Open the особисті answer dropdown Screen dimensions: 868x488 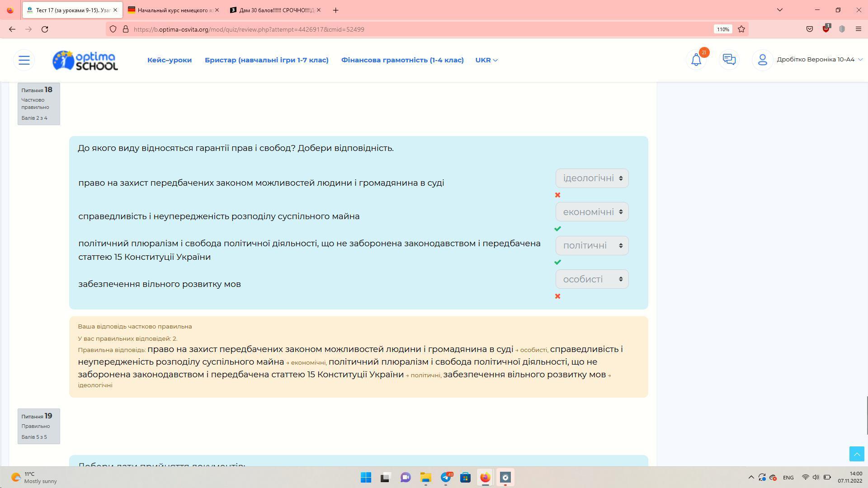pyautogui.click(x=592, y=279)
